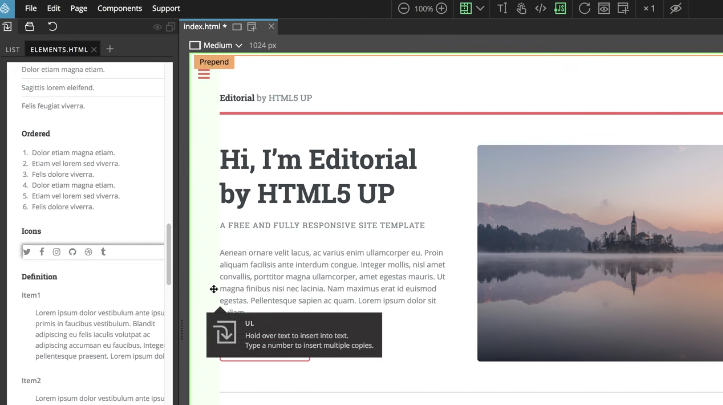Click the Prepend label

click(x=214, y=62)
